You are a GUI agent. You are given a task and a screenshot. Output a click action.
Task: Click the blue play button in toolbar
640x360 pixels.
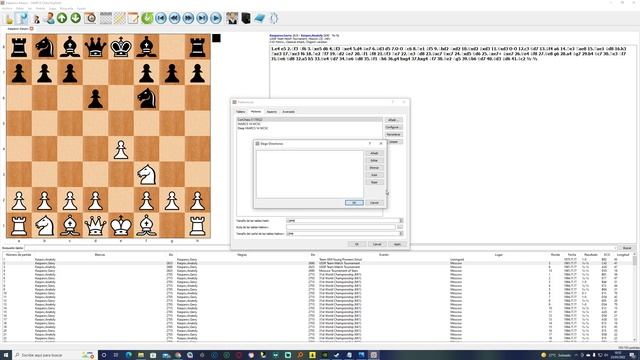(x=216, y=18)
